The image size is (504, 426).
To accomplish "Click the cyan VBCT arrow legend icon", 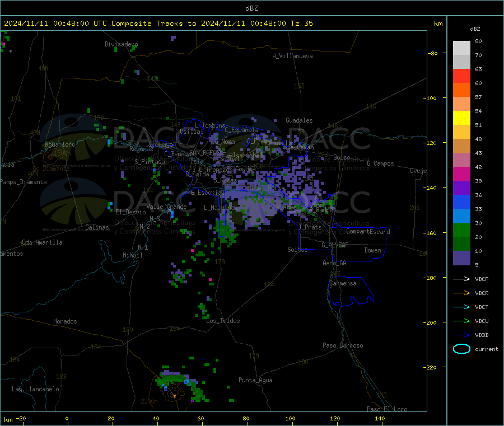I will point(461,307).
